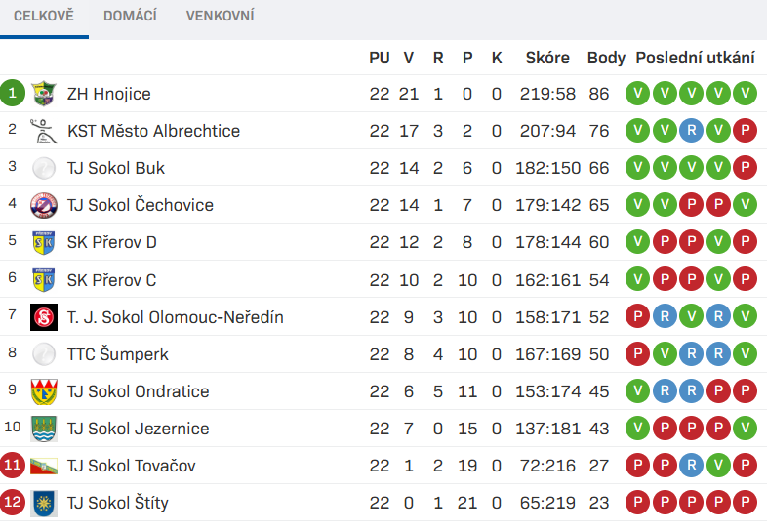
Task: Click the Body column header
Action: 606,58
